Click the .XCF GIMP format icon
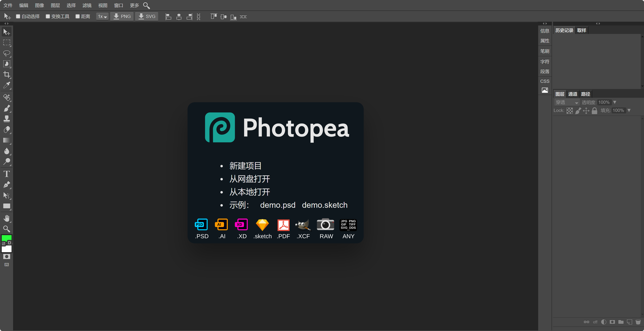This screenshot has height=331, width=644. tap(303, 225)
